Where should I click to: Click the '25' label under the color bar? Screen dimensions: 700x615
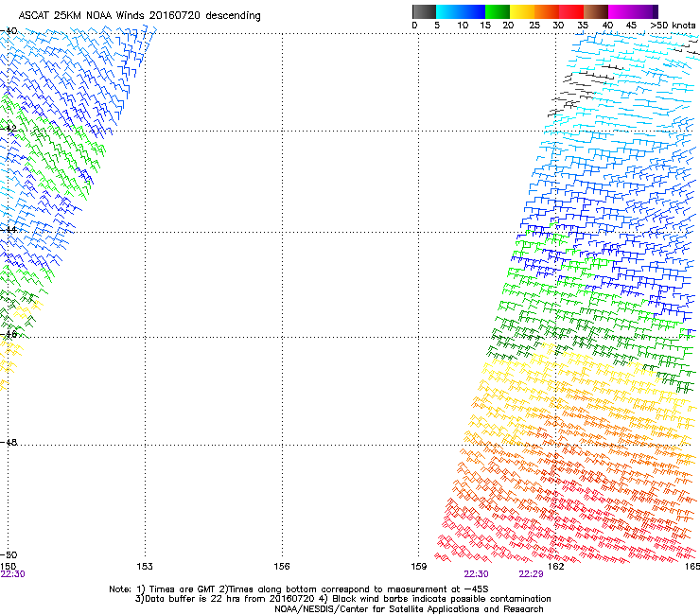pos(534,26)
